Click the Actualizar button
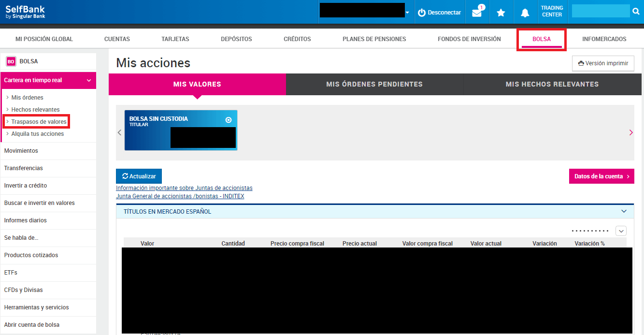644x335 pixels. click(139, 176)
